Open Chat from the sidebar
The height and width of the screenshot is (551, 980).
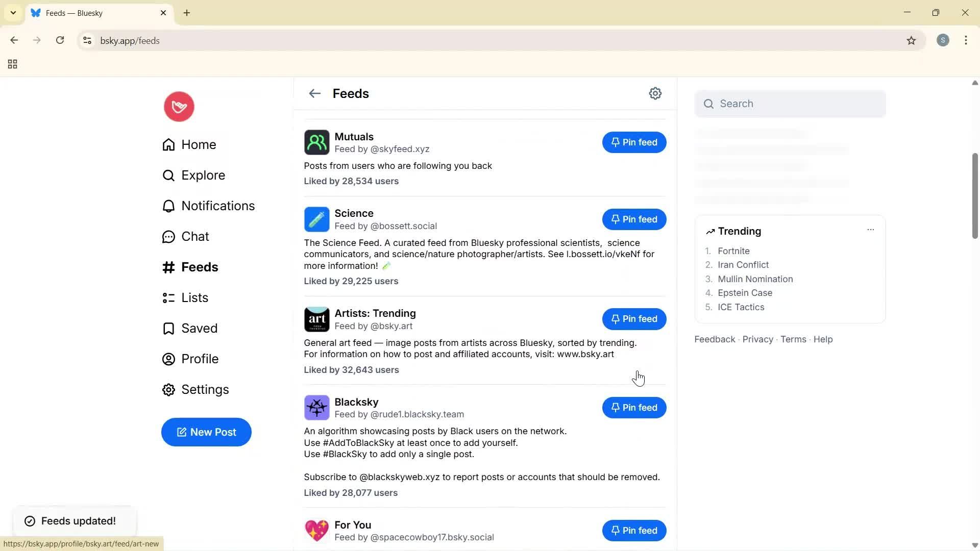pos(195,236)
